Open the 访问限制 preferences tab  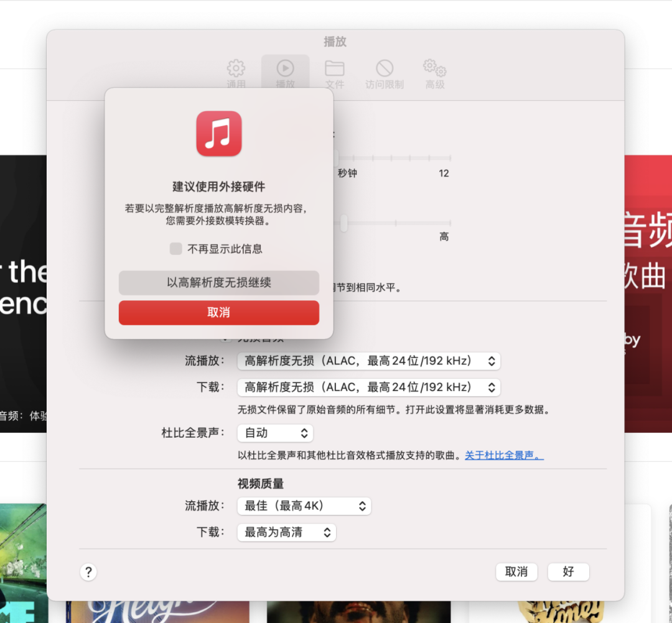tap(385, 73)
